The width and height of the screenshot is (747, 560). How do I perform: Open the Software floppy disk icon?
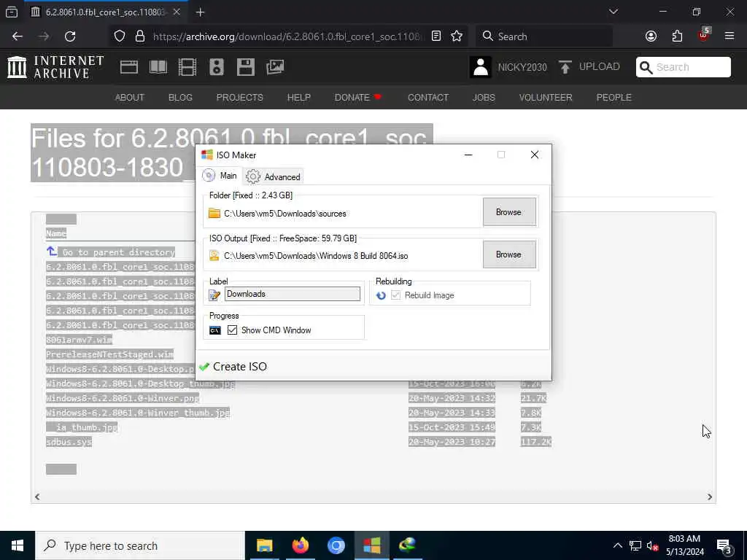246,67
